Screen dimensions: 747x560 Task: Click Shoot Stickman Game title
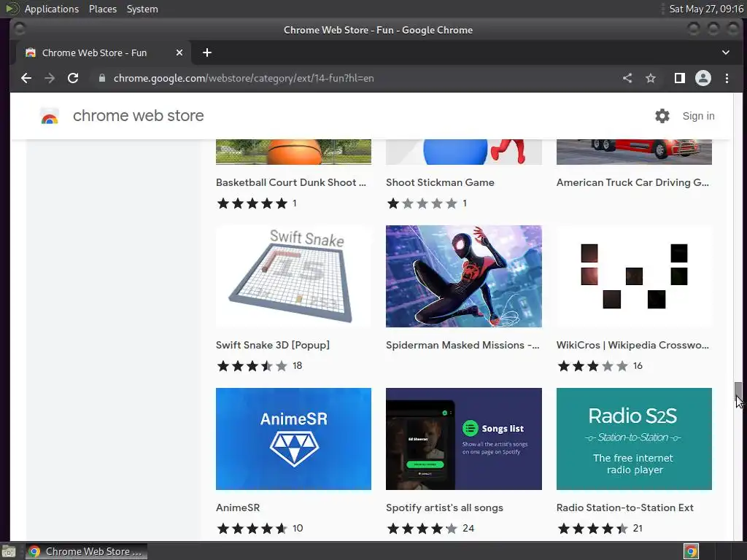point(440,182)
